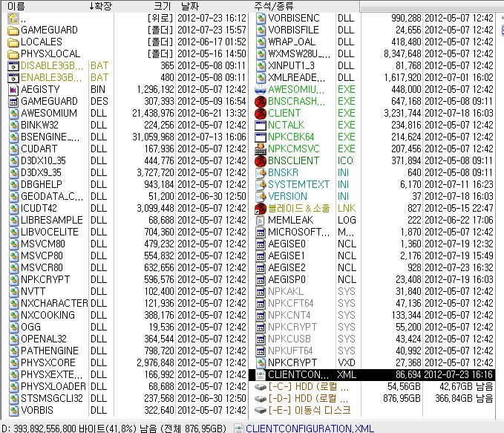
Task: Click the DISABLE3GB batch file icon
Action: click(x=13, y=66)
